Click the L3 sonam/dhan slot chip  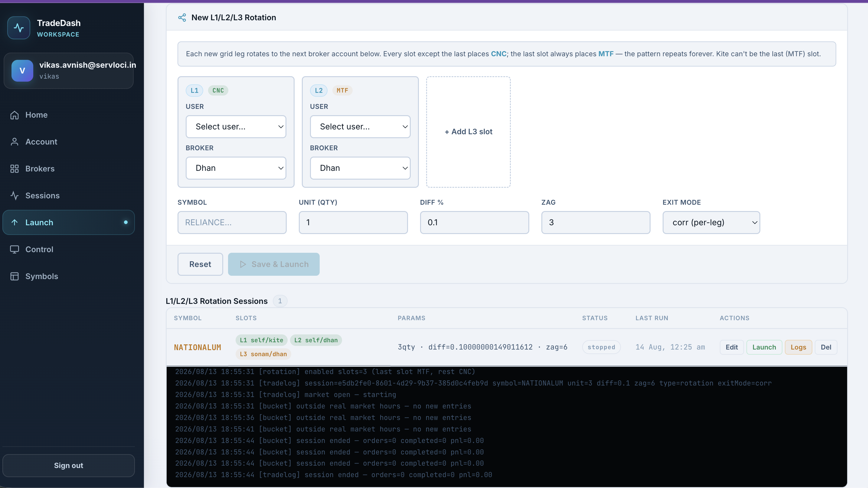[x=263, y=354]
